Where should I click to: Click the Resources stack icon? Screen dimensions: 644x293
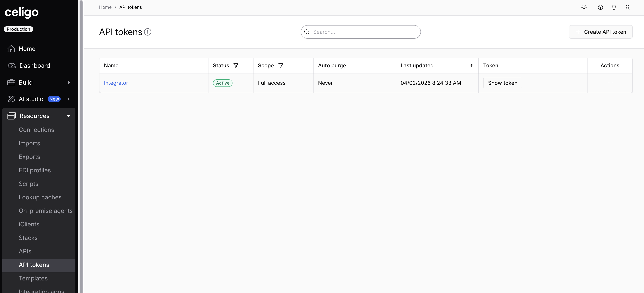point(11,116)
